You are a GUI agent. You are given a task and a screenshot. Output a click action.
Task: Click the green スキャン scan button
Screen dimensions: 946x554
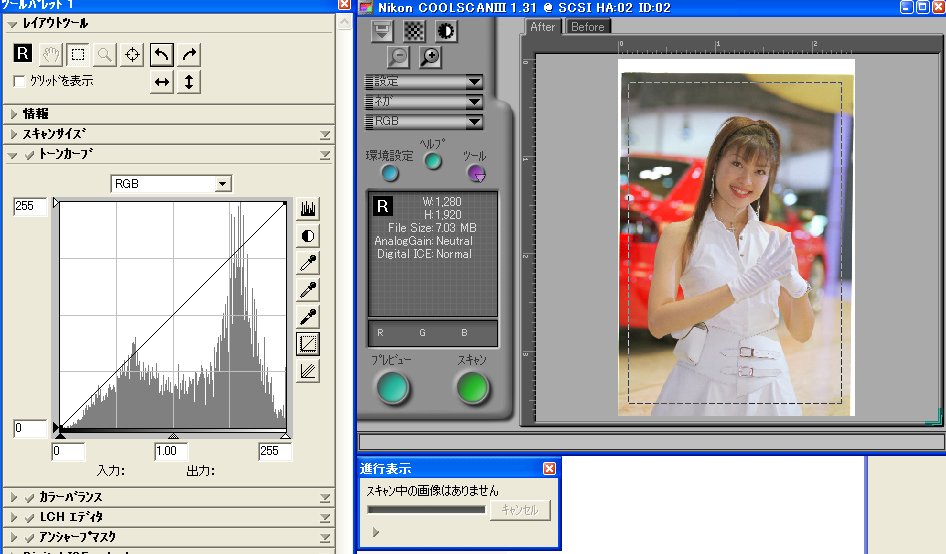point(472,387)
